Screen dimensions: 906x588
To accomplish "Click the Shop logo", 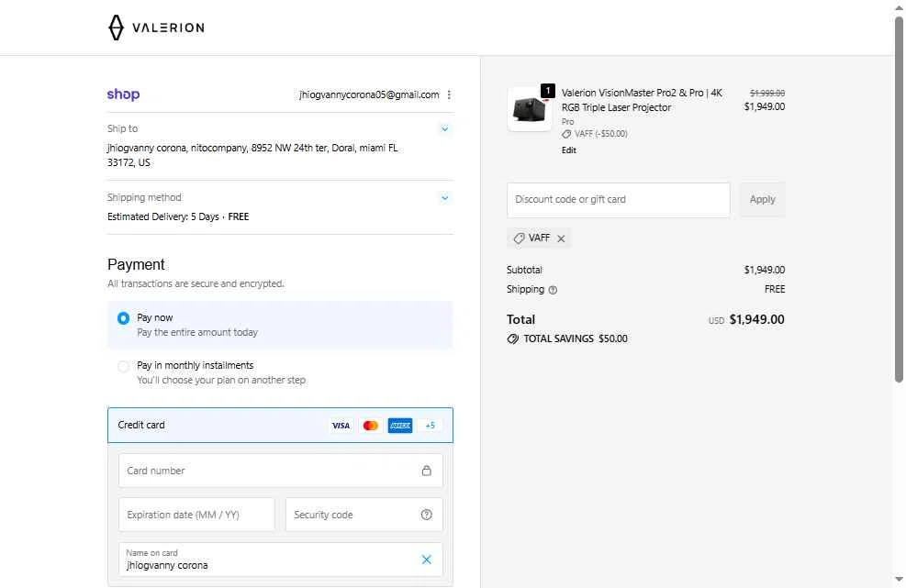I will point(123,94).
